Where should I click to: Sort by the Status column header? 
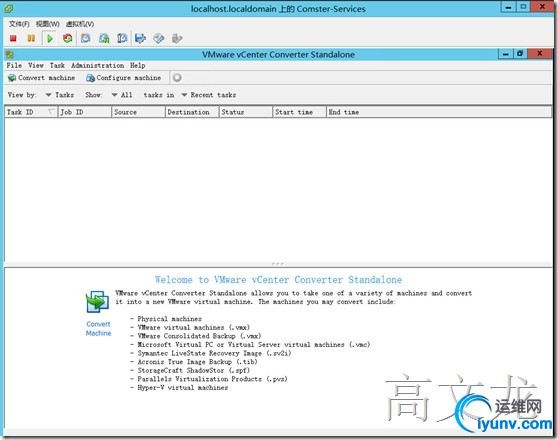click(x=246, y=112)
